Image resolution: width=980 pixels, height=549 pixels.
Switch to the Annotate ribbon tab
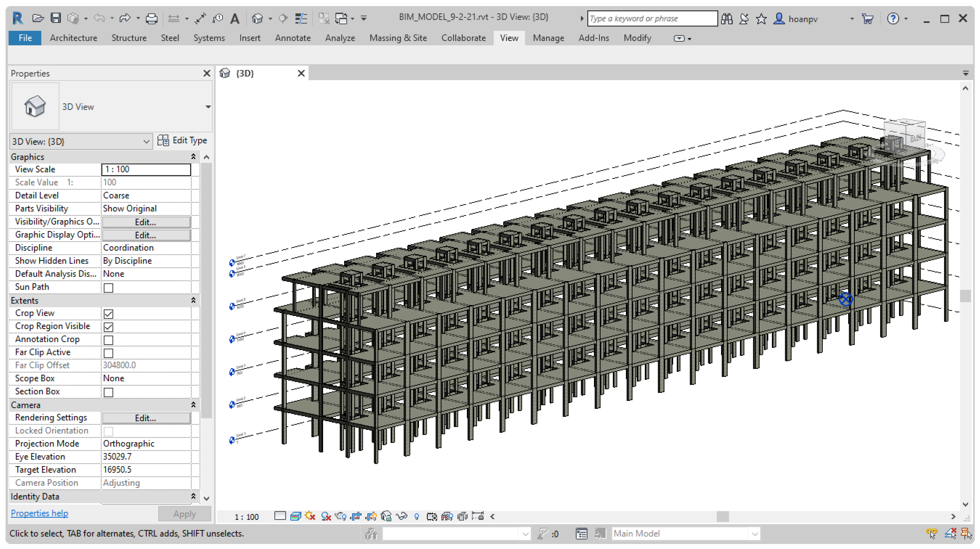coord(293,38)
